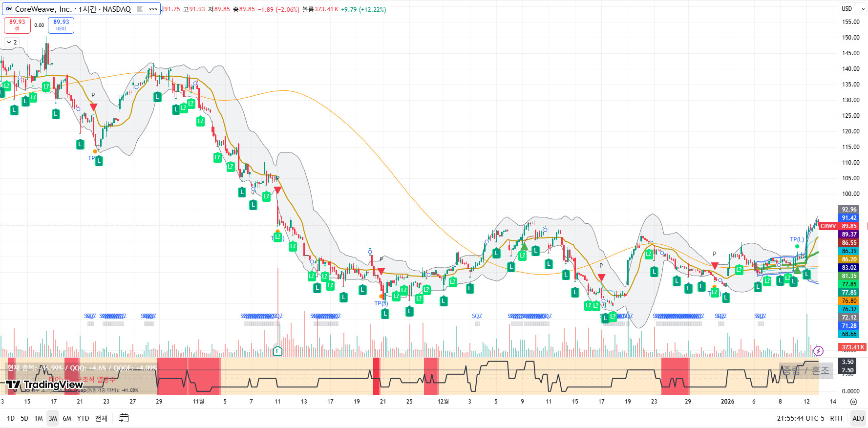Click the CoreWeave logo icon in the symbol box
The height and width of the screenshot is (428, 868).
(x=9, y=9)
